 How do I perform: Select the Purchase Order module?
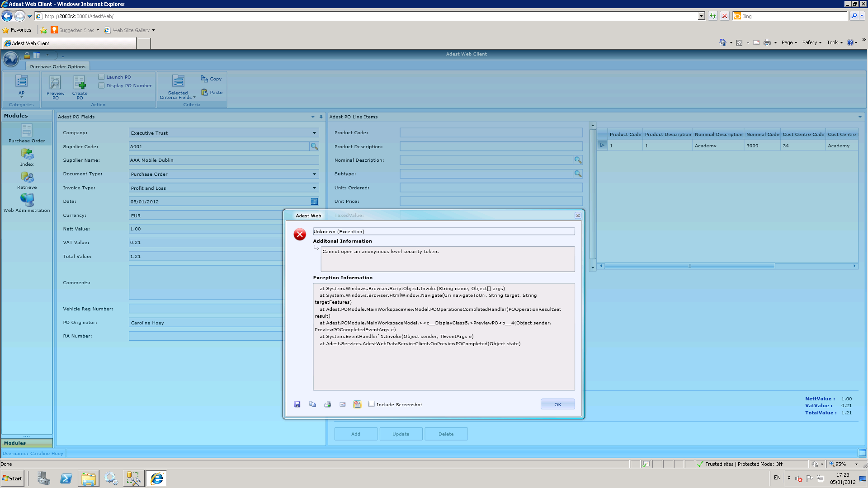point(27,133)
